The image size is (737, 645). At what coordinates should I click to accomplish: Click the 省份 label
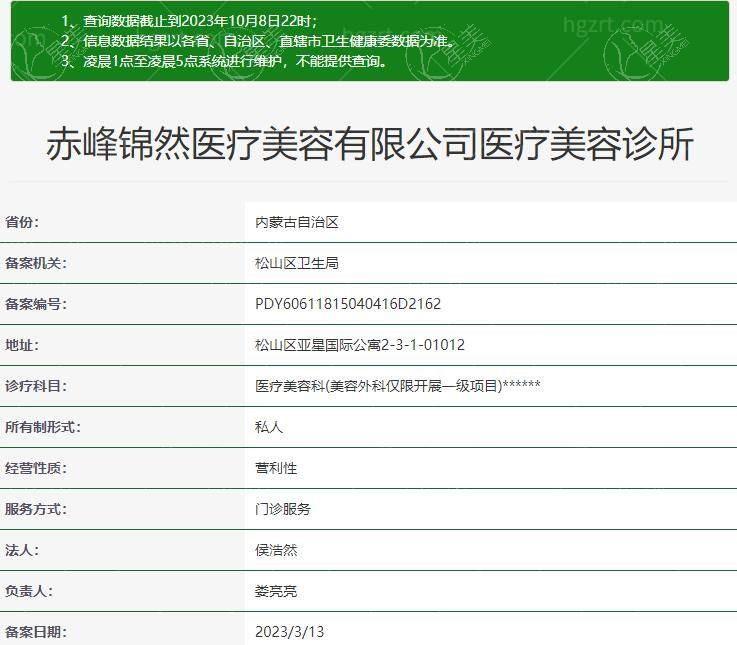(x=22, y=222)
